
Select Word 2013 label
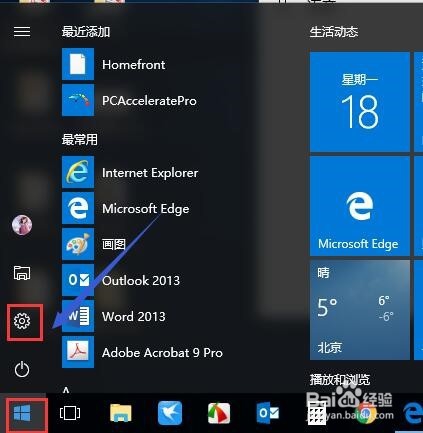coord(134,316)
